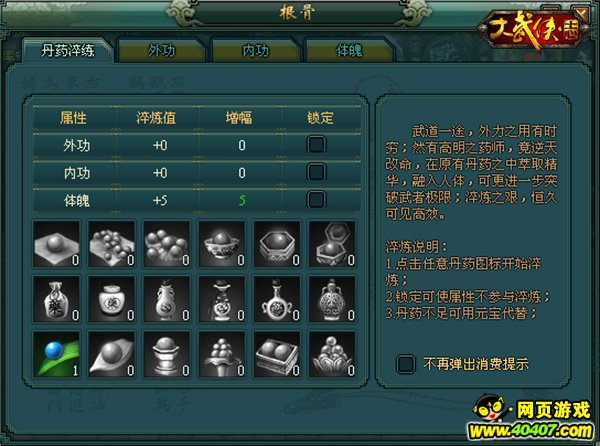The image size is (600, 446).
Task: Lock the 体魄 attribute checkbox
Action: 316,200
